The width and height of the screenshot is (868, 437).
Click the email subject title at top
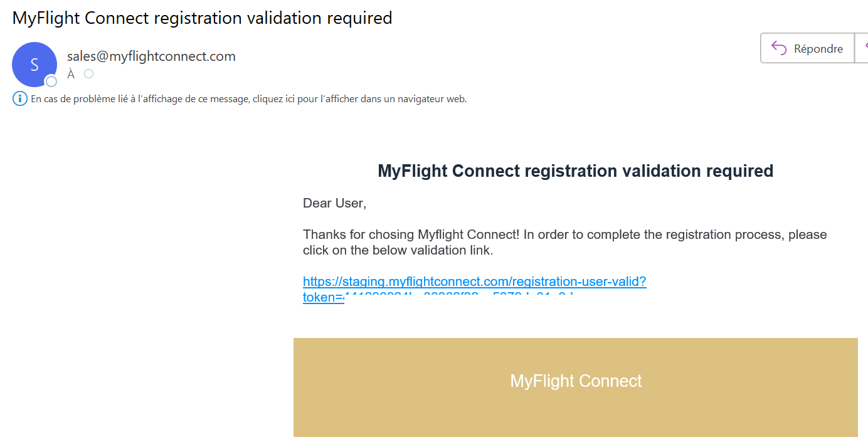[x=202, y=18]
